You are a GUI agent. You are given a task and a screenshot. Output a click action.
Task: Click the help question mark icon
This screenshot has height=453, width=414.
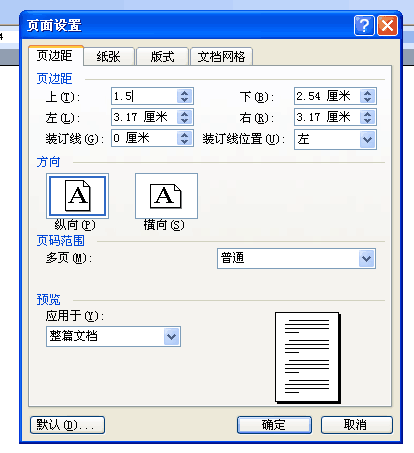pos(364,25)
